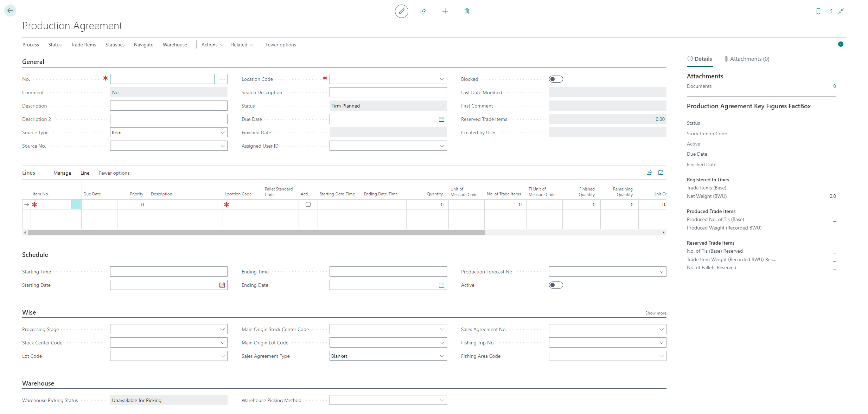Click the No. field ellipsis button
This screenshot has height=414, width=868.
click(222, 79)
